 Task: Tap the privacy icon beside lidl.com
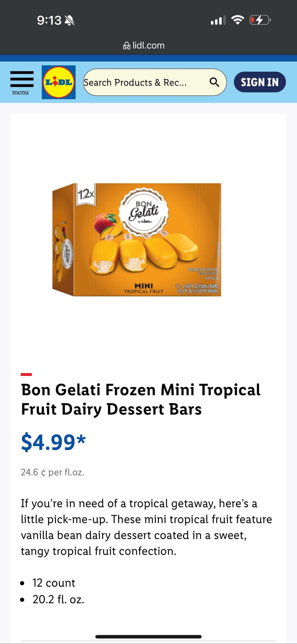[127, 45]
